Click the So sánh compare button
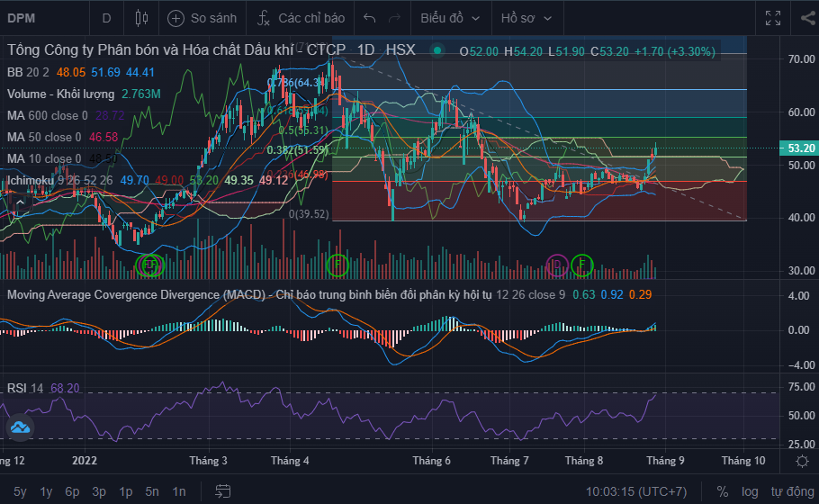The height and width of the screenshot is (504, 819). pos(202,18)
